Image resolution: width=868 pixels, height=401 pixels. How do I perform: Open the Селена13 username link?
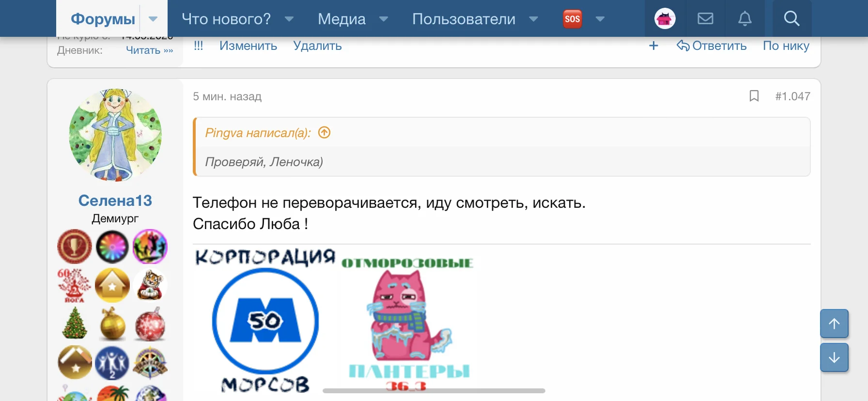115,200
